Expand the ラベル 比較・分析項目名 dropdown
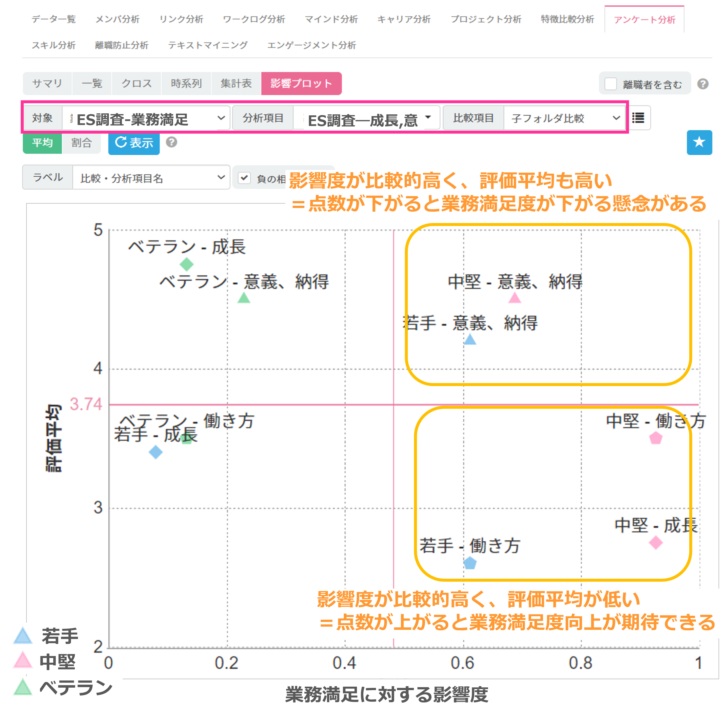The image size is (728, 719). (151, 178)
